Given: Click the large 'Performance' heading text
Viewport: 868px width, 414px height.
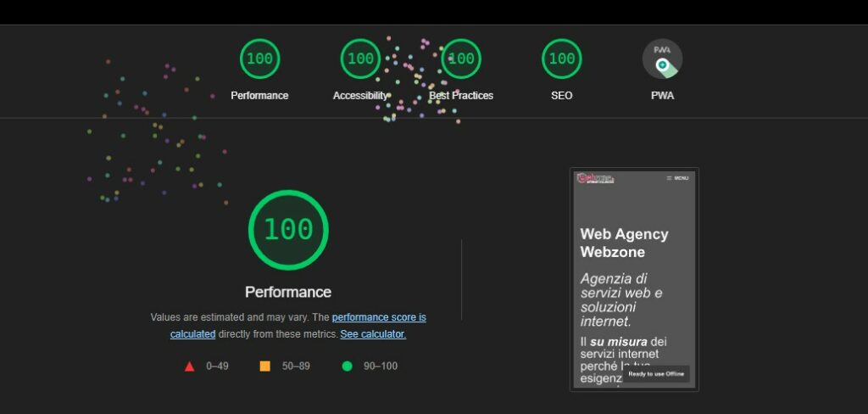Looking at the screenshot, I should [288, 292].
